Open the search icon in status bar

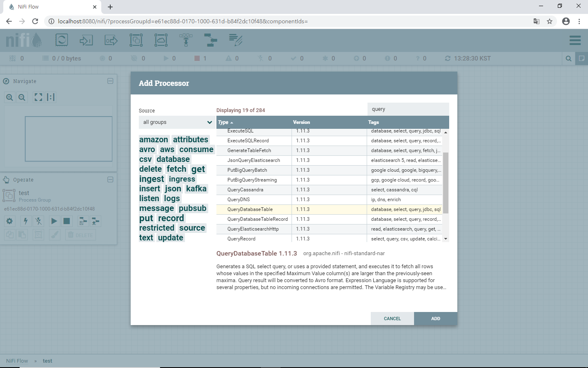568,58
